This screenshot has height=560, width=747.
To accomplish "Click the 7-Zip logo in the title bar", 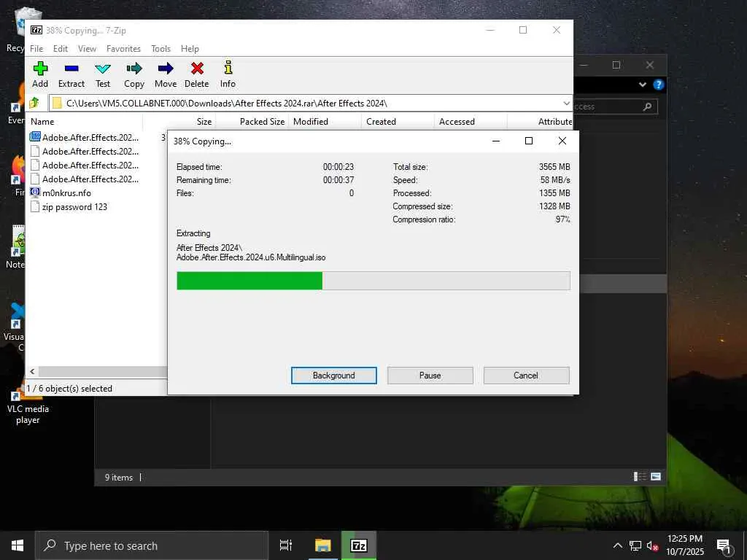I will pos(36,30).
